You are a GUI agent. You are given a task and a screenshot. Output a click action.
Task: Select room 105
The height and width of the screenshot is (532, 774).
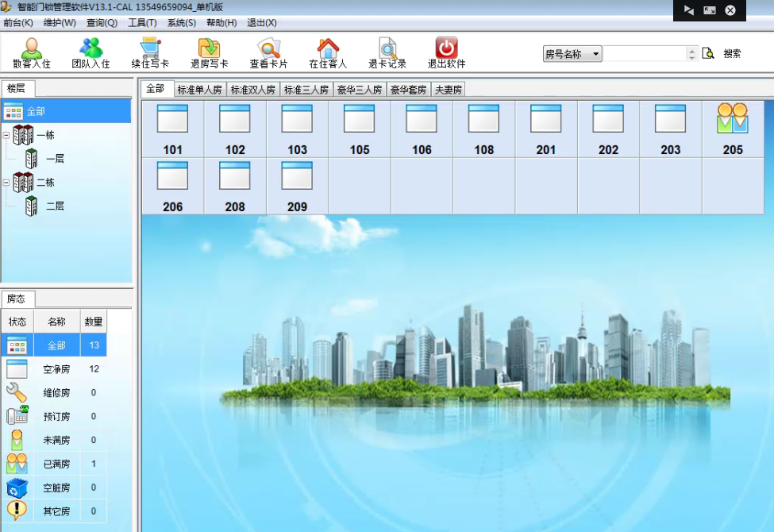click(360, 129)
